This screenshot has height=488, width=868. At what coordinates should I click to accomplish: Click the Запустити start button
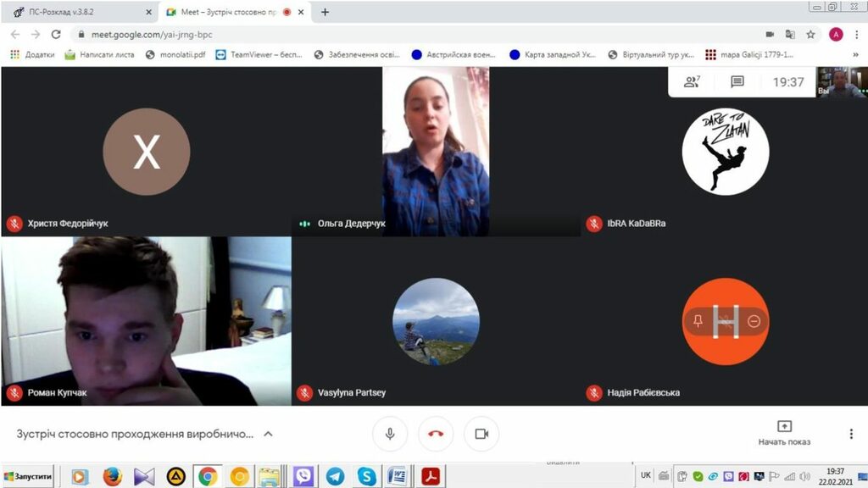(x=29, y=477)
